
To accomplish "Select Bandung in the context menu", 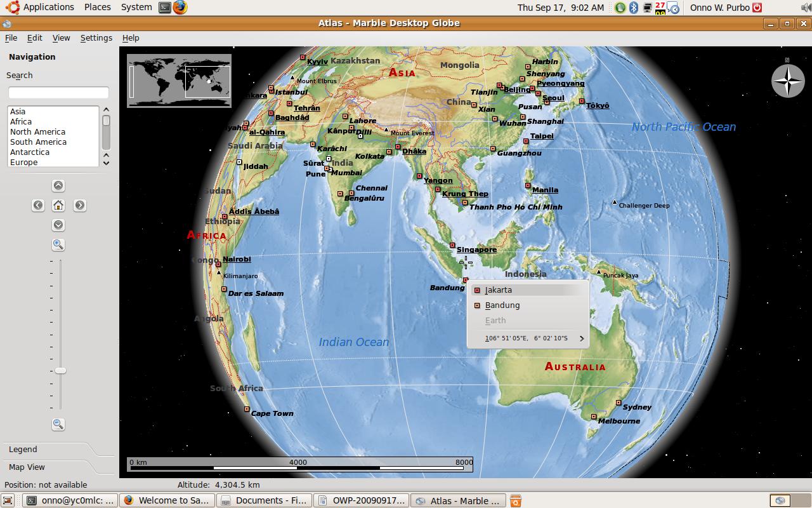I will click(502, 305).
